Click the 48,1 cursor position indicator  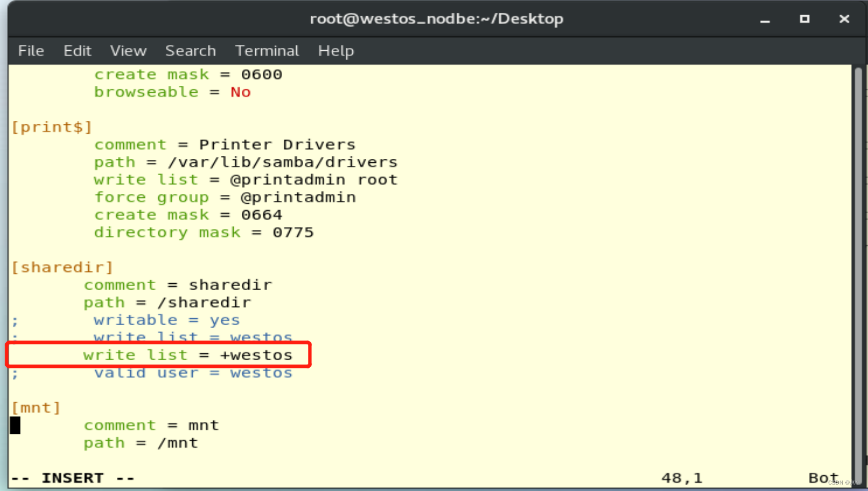point(680,478)
